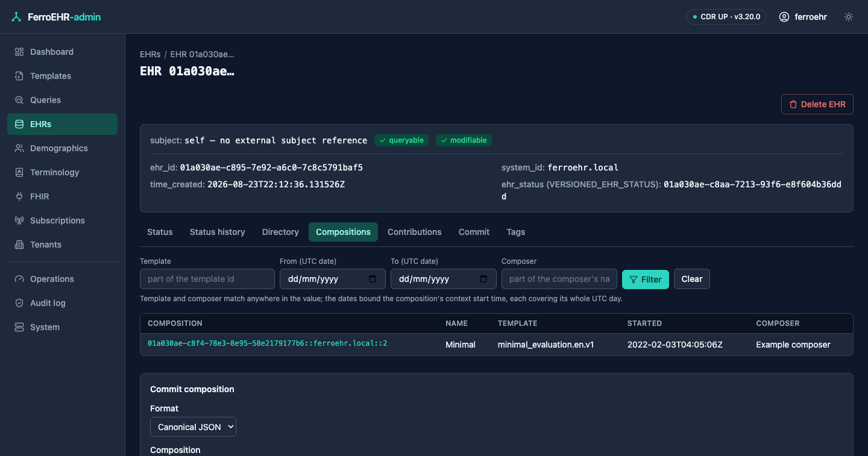Click the Templates sidebar icon

coord(19,76)
